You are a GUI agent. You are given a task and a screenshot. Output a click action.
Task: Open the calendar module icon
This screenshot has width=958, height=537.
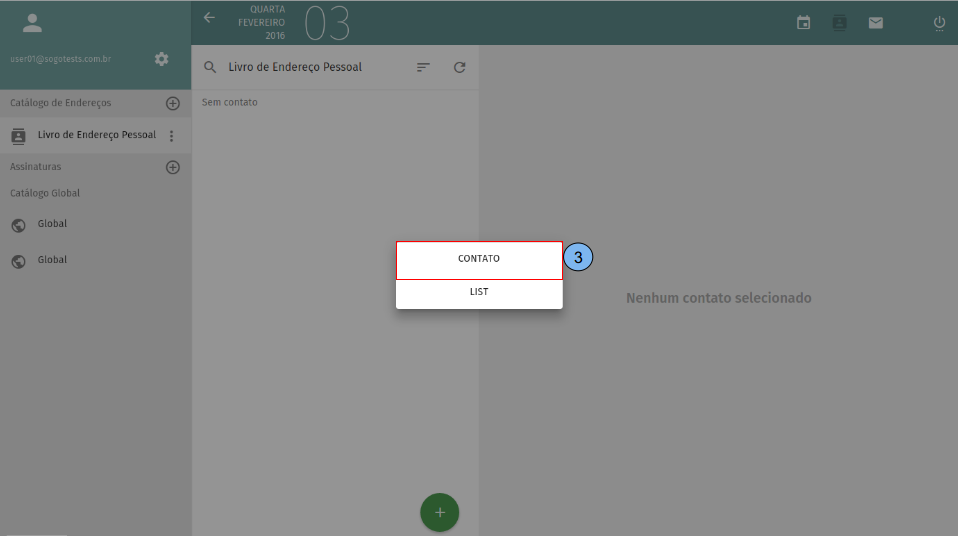[803, 23]
